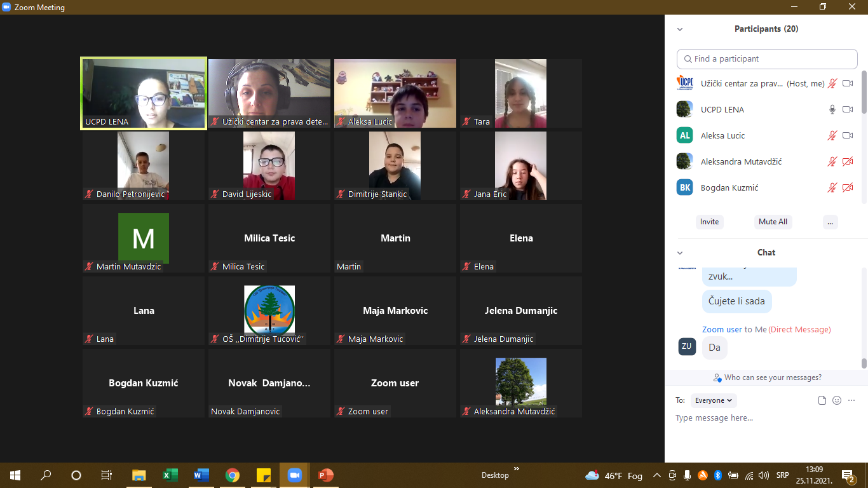Unmute the host microphone in participants list

click(832, 83)
